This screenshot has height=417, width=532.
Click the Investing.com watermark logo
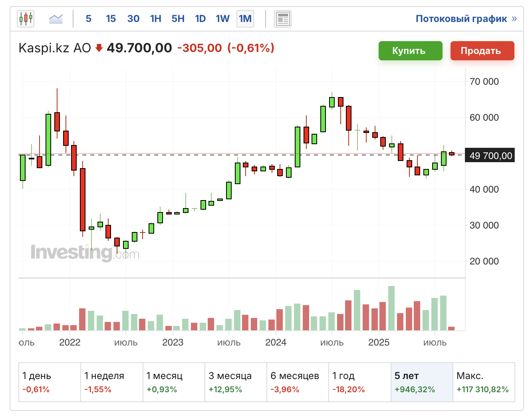(85, 252)
